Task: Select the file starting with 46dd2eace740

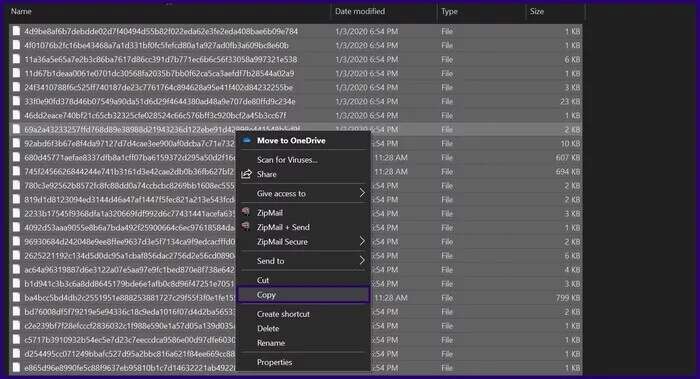Action: 296,115
